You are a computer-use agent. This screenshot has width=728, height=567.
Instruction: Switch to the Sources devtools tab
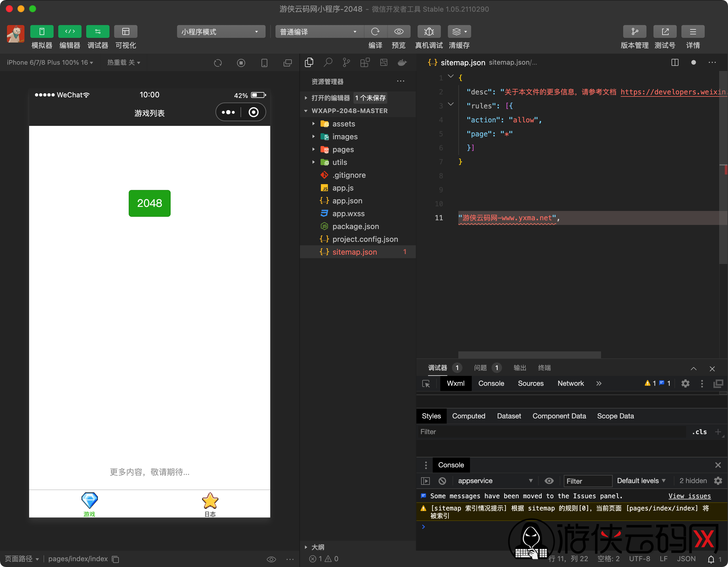[531, 383]
